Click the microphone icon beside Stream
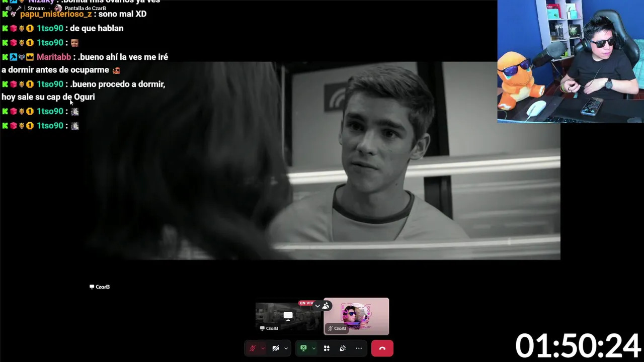The width and height of the screenshot is (644, 362). (19, 9)
